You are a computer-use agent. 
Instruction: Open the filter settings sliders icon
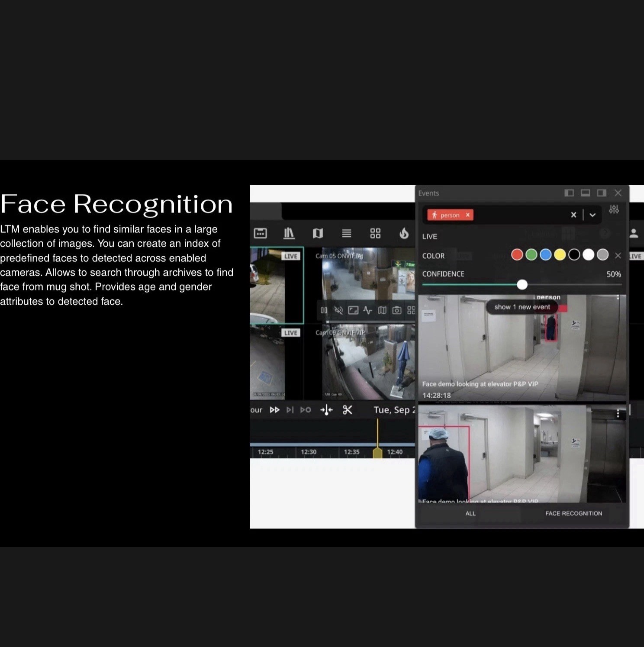(614, 209)
